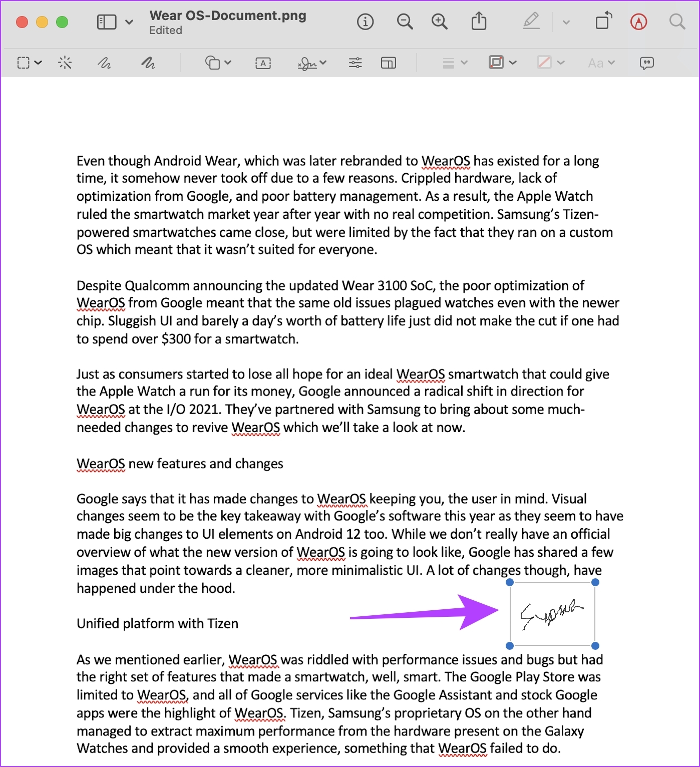Open the Adjust Color sliders tool
Screen dimensions: 700x767
click(x=356, y=63)
